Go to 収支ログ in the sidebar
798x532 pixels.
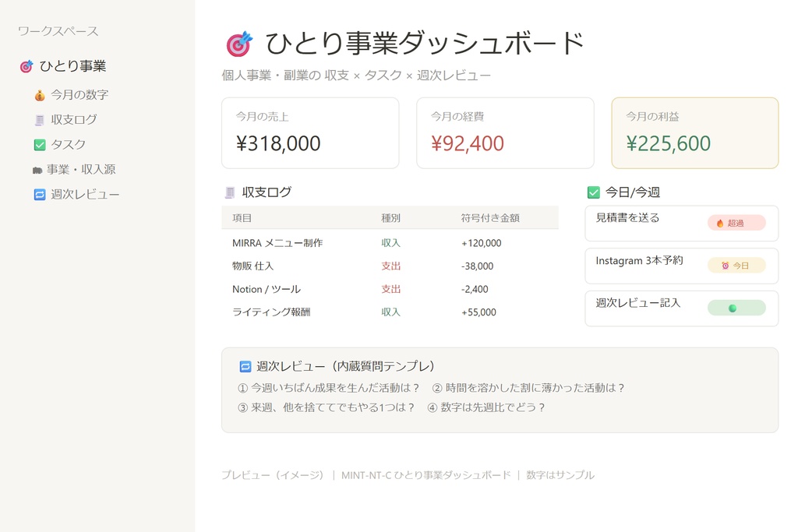pos(74,120)
